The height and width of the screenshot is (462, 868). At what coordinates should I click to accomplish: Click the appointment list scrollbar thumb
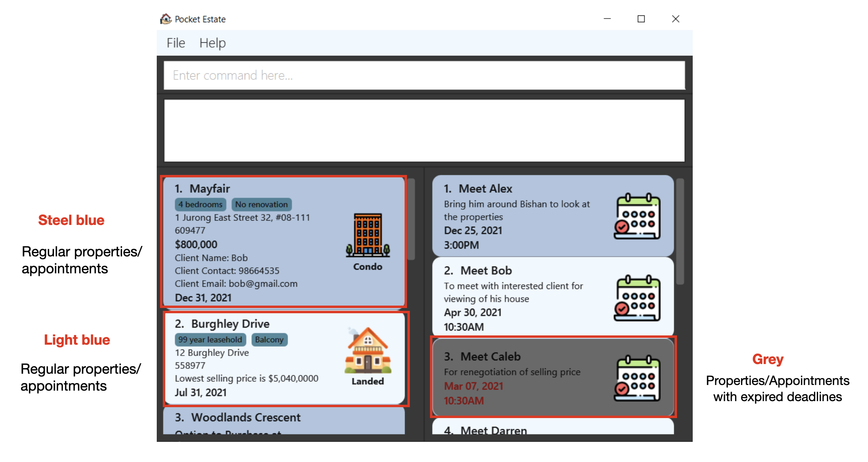[x=680, y=231]
